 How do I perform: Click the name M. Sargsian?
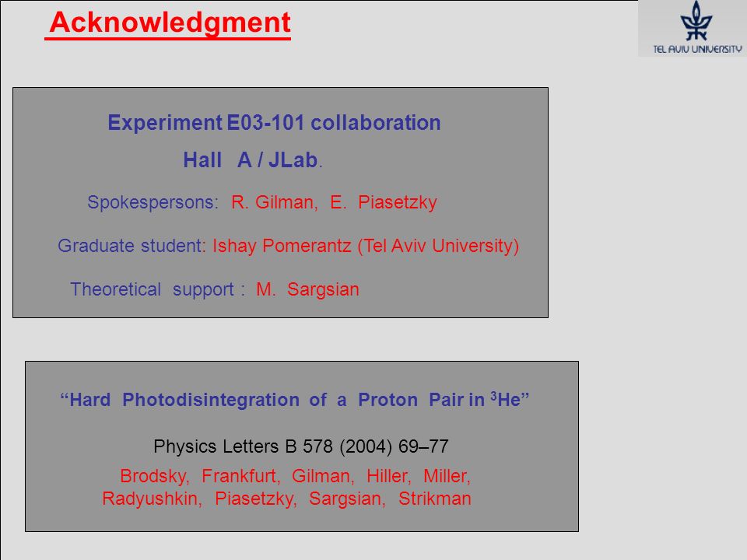pos(307,289)
